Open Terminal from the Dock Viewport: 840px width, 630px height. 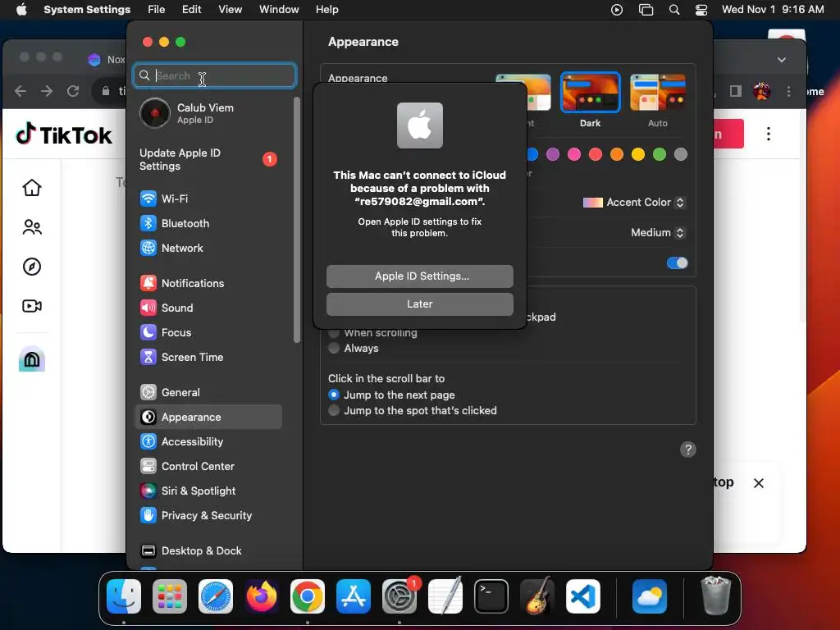pyautogui.click(x=491, y=596)
